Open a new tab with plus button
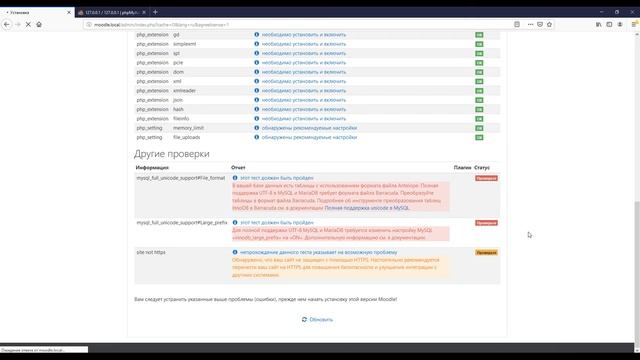640x360 pixels. (155, 12)
